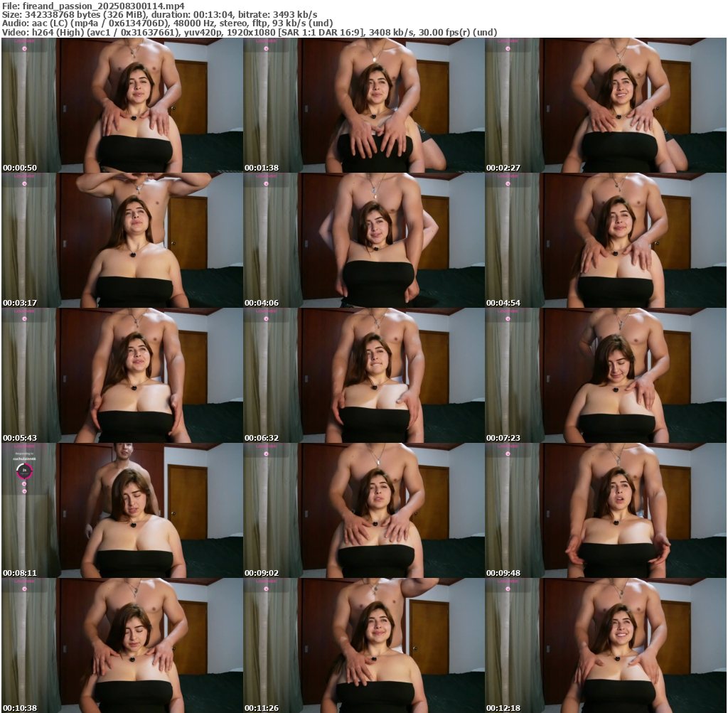Screen dimensions: 728x713
Task: Click the thumbnail labeled 00:04:54
Action: point(606,240)
